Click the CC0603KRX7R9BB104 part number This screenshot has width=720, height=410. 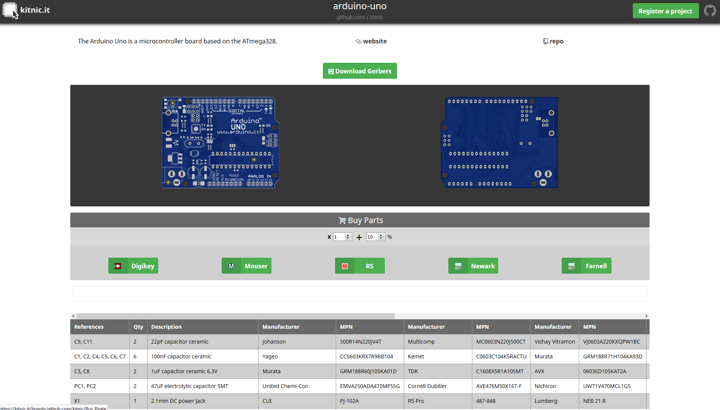point(366,356)
